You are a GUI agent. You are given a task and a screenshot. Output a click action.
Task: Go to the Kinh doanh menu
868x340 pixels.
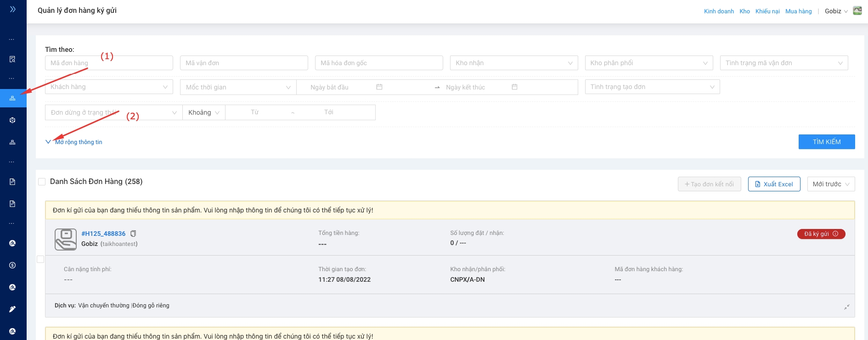pos(719,11)
